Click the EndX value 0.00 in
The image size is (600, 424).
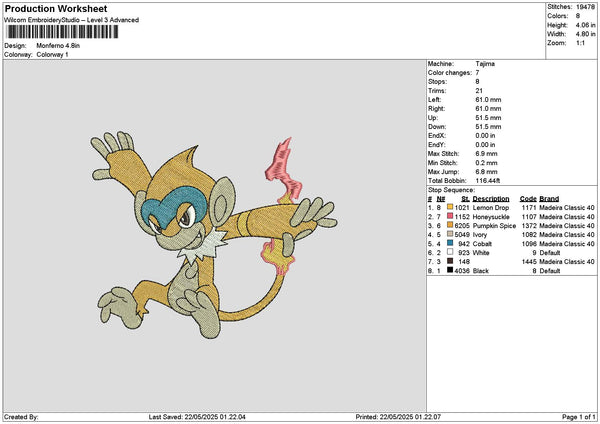click(485, 136)
